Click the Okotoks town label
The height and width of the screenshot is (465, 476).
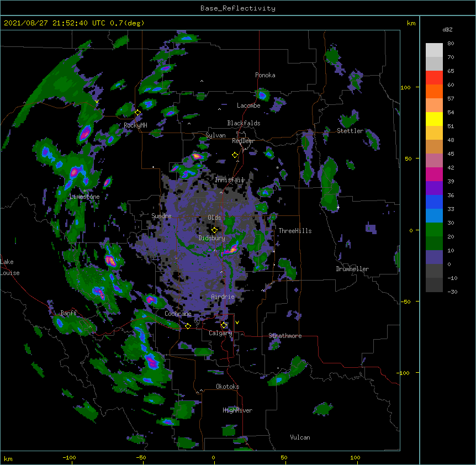(228, 387)
